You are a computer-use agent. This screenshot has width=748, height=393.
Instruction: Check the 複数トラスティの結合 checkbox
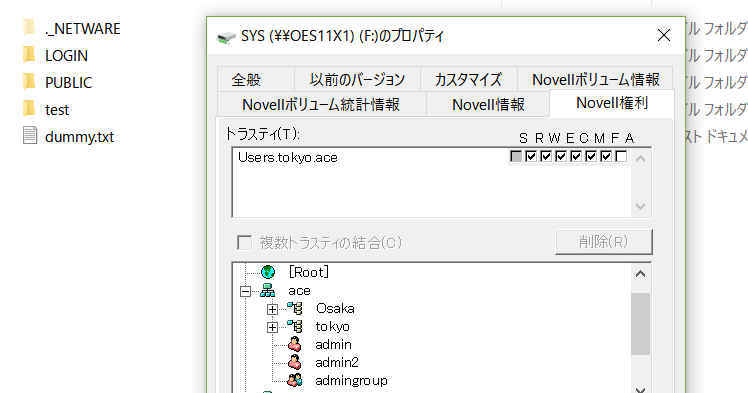(x=244, y=242)
